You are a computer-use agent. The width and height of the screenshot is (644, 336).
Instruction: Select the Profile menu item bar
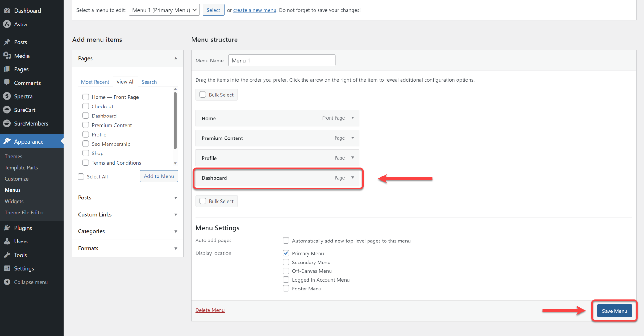277,158
